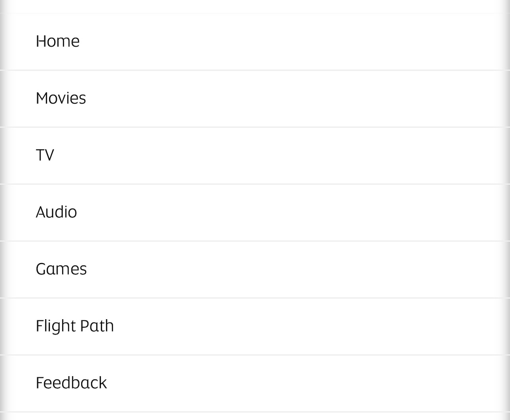Click empty area of the Feedback row

coord(319,383)
